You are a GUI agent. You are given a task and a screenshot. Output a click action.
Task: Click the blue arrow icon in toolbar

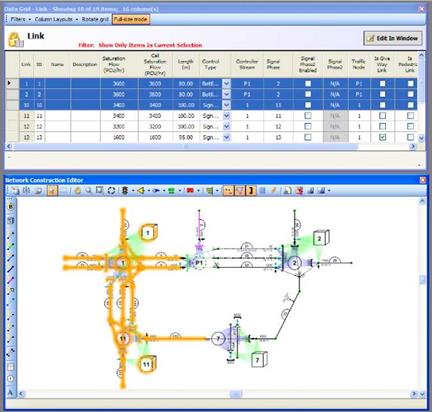(156, 191)
